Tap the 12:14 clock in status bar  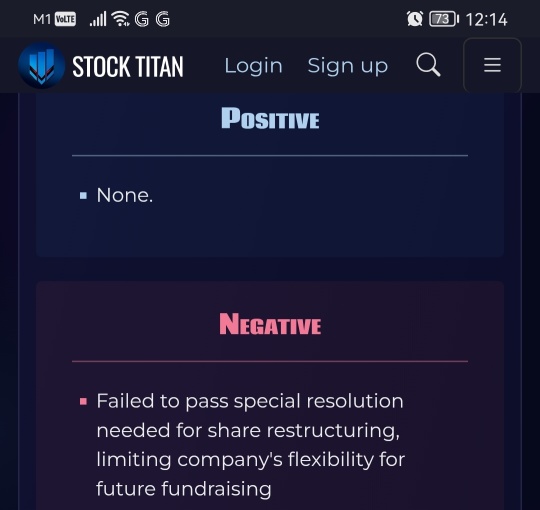487,19
